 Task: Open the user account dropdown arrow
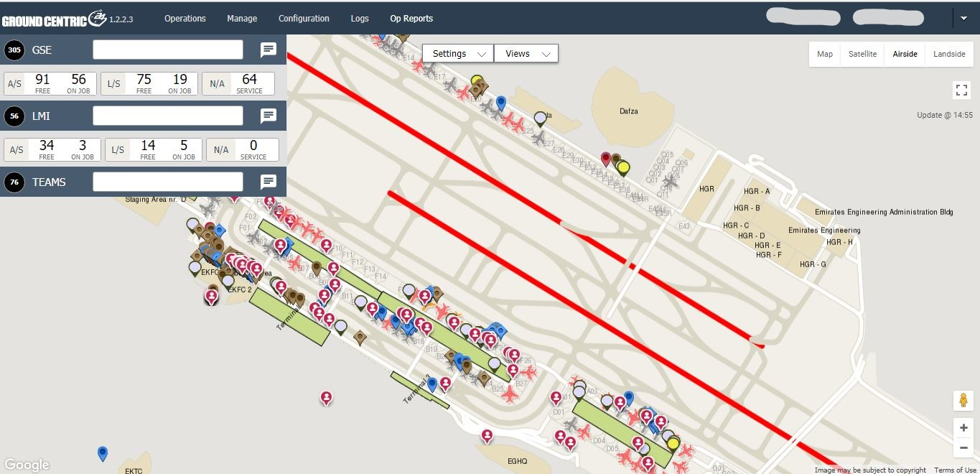pyautogui.click(x=963, y=18)
